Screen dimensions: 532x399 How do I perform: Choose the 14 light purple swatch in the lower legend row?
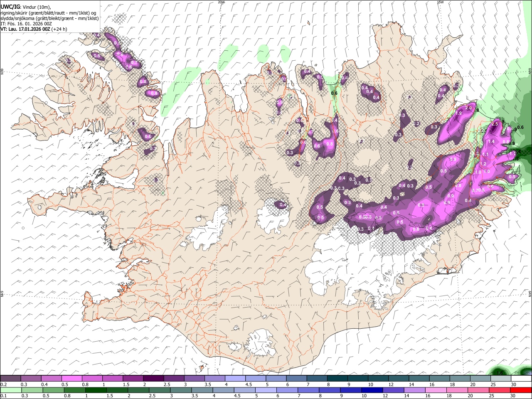pyautogui.click(x=414, y=390)
